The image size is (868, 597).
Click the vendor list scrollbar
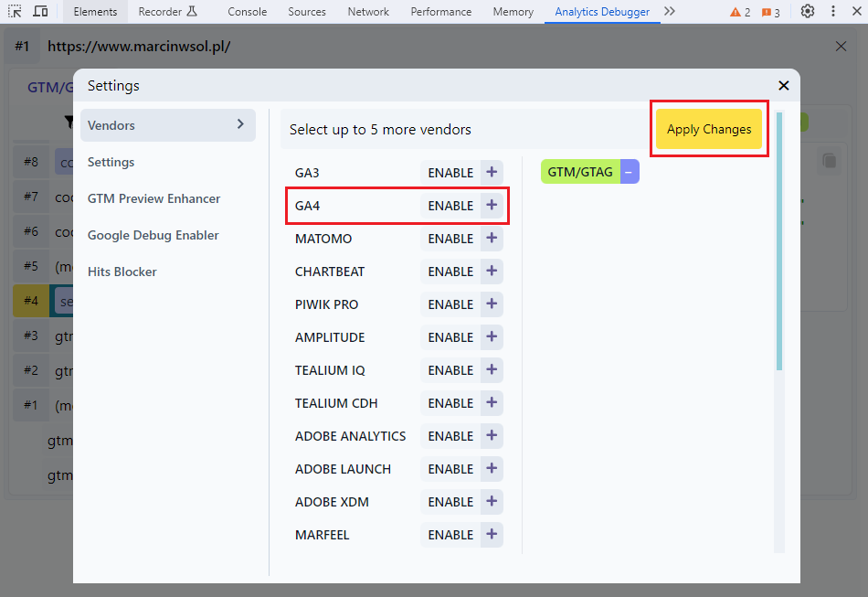pos(778,241)
